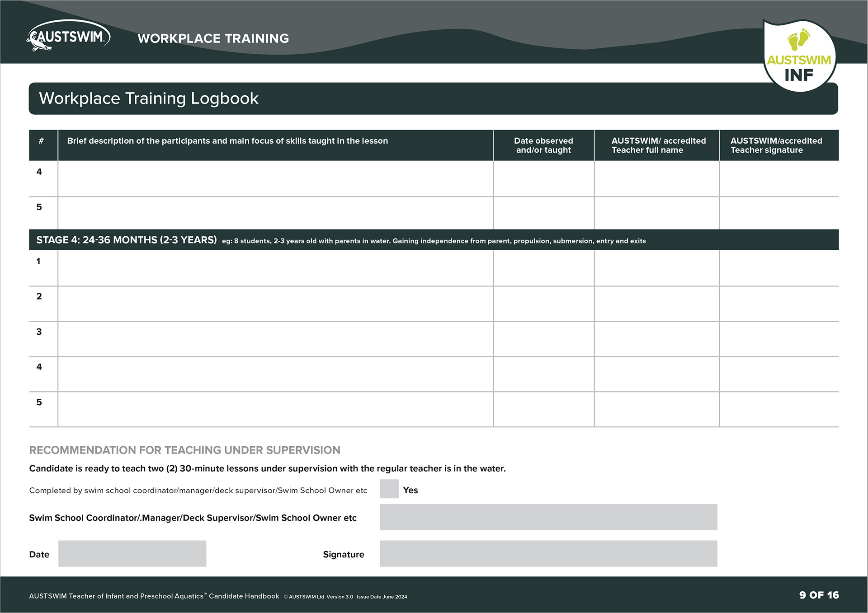868x613 pixels.
Task: Click the 'Date observed and/or taught' column header
Action: click(543, 145)
